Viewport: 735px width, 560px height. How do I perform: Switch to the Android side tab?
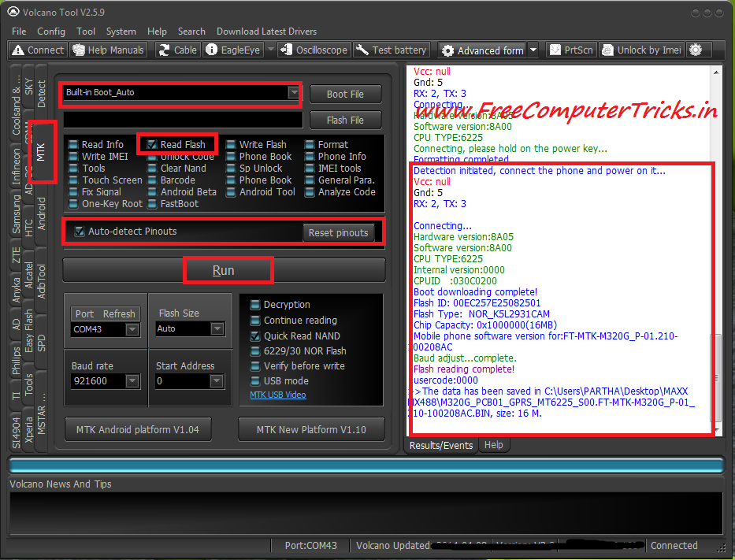(41, 213)
